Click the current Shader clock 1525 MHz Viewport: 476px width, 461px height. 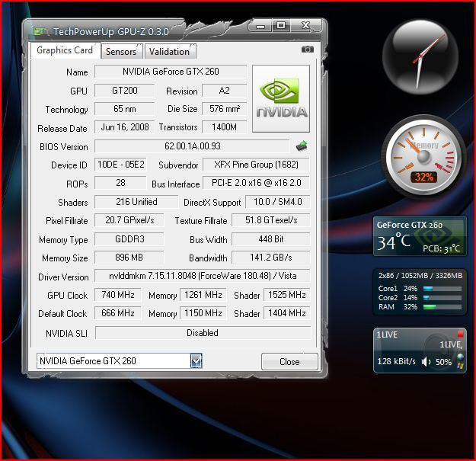[287, 295]
